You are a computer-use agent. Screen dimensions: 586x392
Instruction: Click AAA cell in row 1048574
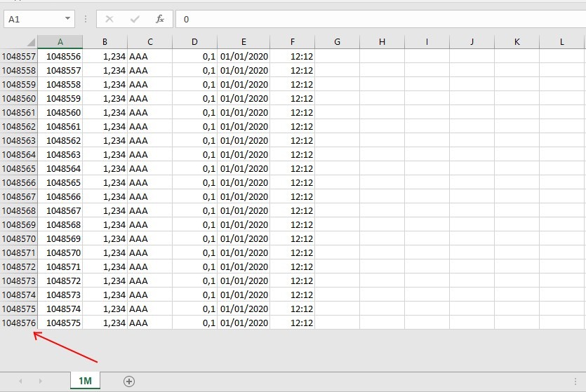pos(150,295)
